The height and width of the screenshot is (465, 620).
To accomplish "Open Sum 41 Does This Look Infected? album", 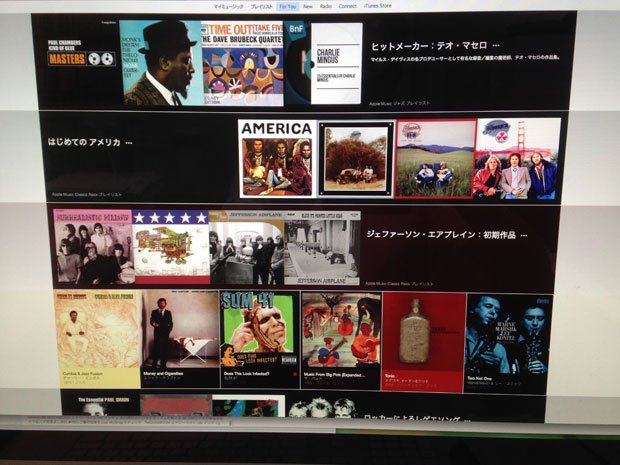I will point(259,339).
